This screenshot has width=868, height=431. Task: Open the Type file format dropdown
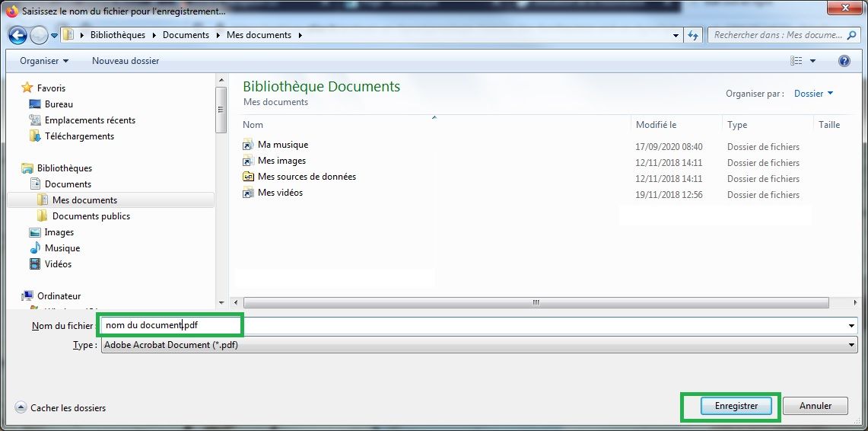click(x=479, y=345)
